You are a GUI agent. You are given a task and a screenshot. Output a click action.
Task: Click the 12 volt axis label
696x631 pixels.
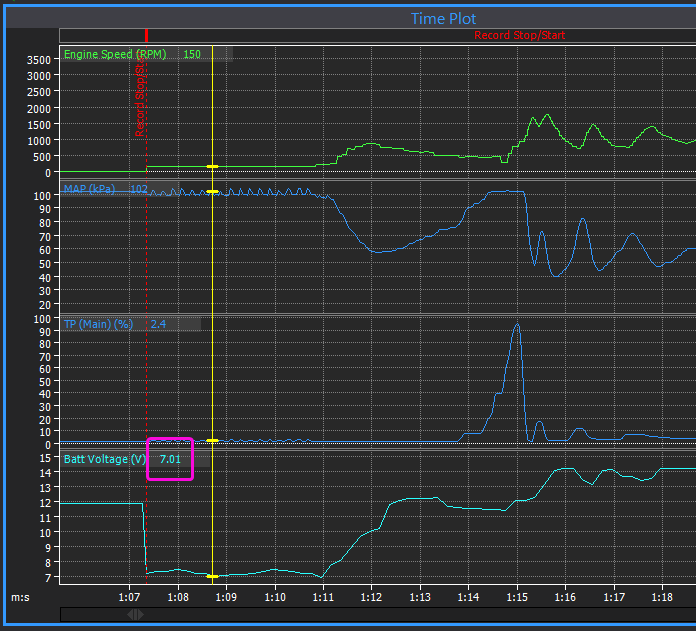[x=45, y=503]
